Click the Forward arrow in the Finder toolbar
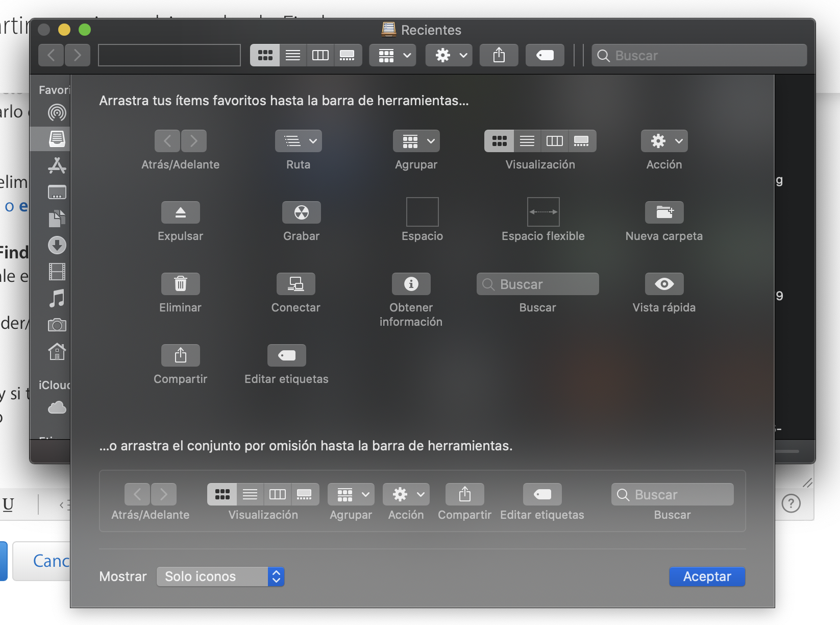The height and width of the screenshot is (625, 840). point(78,55)
